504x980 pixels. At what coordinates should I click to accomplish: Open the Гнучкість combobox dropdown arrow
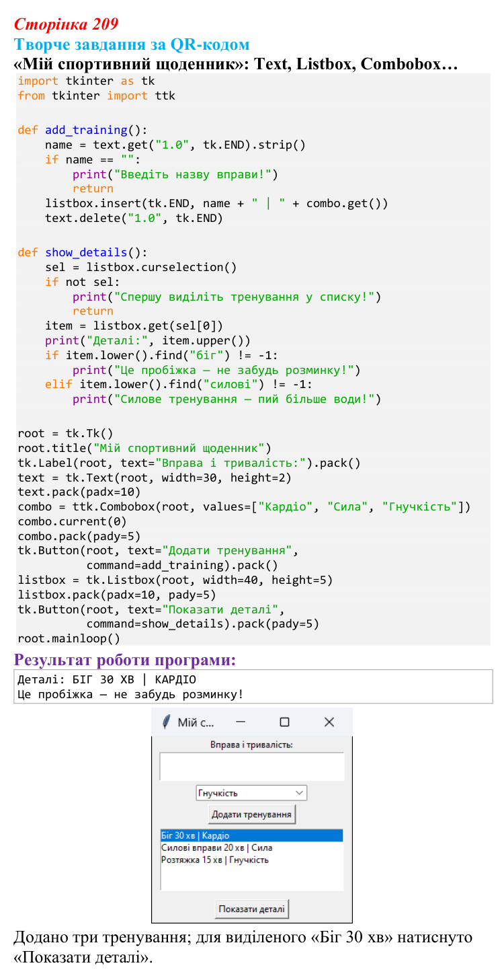pos(300,793)
